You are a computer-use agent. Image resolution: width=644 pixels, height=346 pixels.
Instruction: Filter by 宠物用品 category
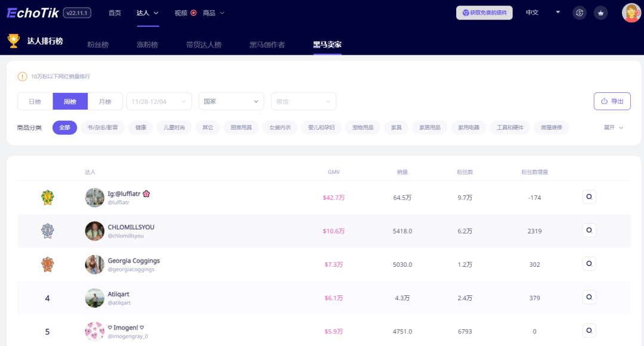pyautogui.click(x=363, y=127)
